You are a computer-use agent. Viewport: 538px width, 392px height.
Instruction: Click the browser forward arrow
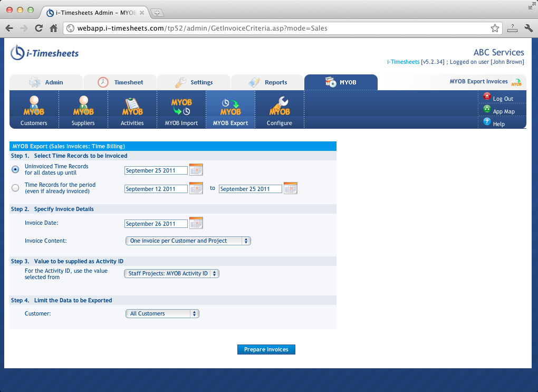click(24, 28)
